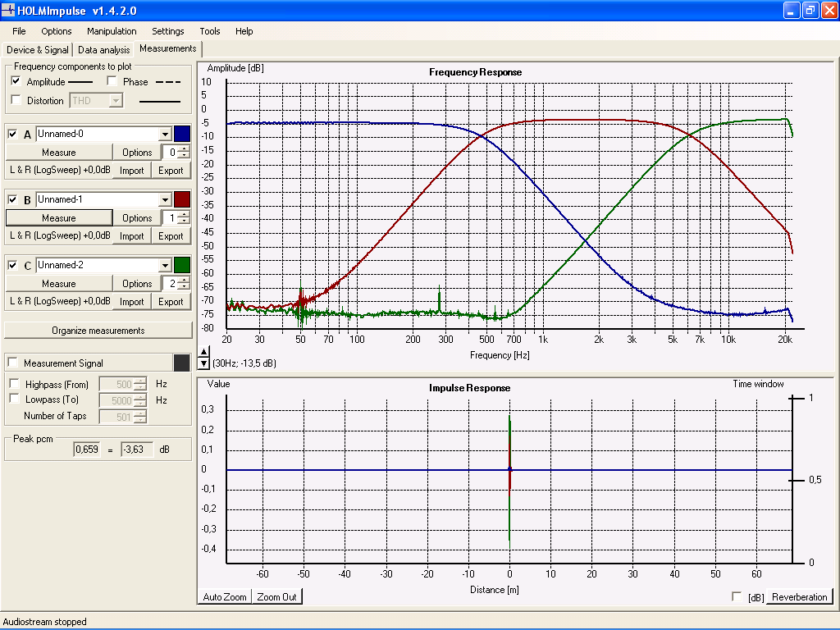Open the Settings menu
The image size is (840, 630).
[167, 31]
